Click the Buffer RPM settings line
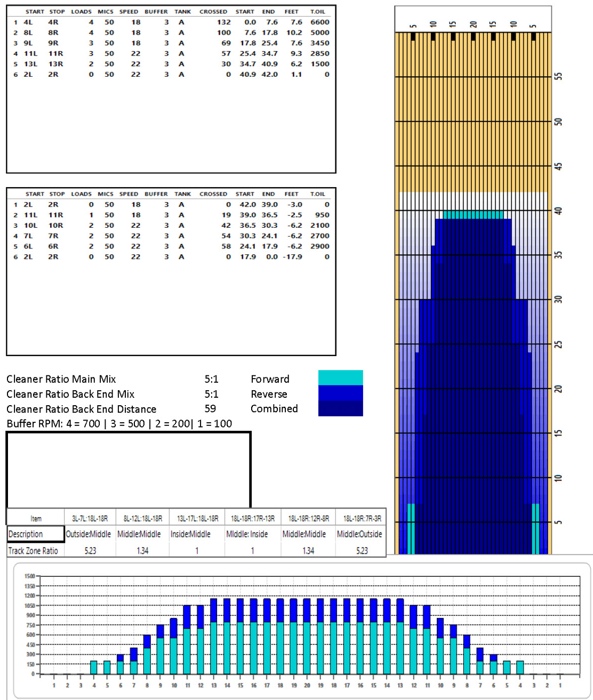This screenshot has width=593, height=700. click(119, 424)
